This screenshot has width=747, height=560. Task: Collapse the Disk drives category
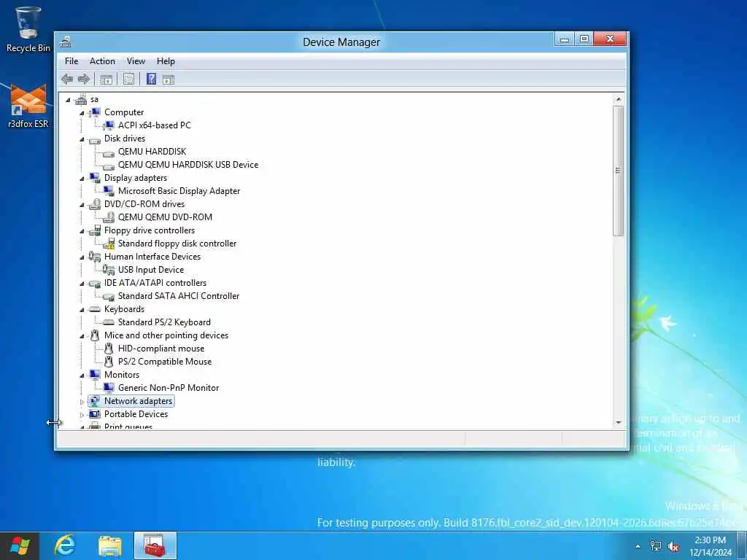click(x=82, y=139)
